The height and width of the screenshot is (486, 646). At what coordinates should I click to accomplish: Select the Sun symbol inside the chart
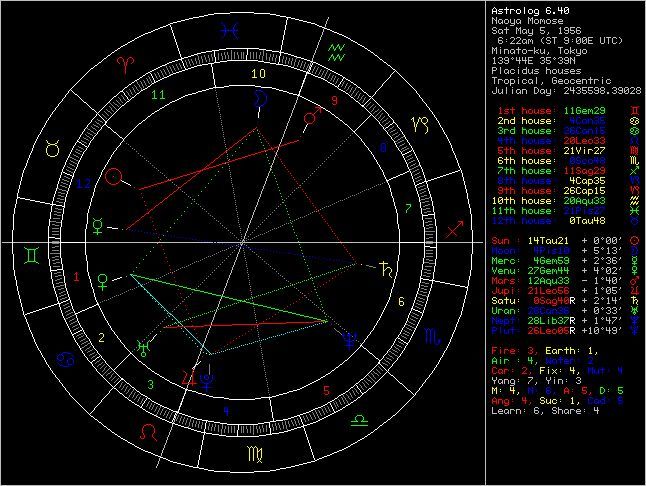114,177
